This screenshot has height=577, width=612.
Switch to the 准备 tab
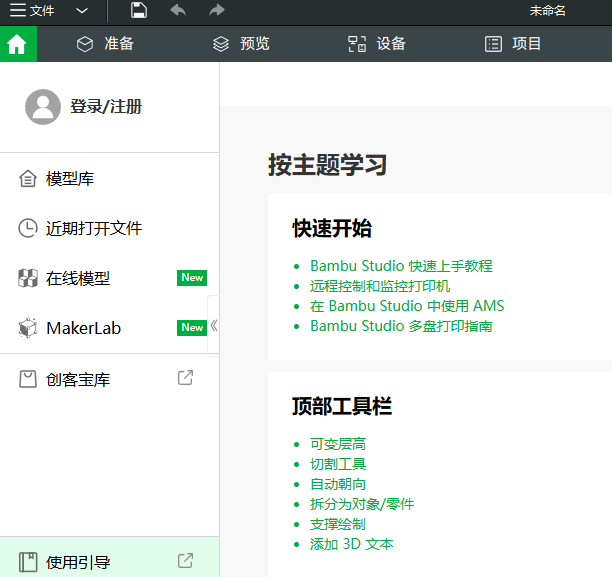105,44
